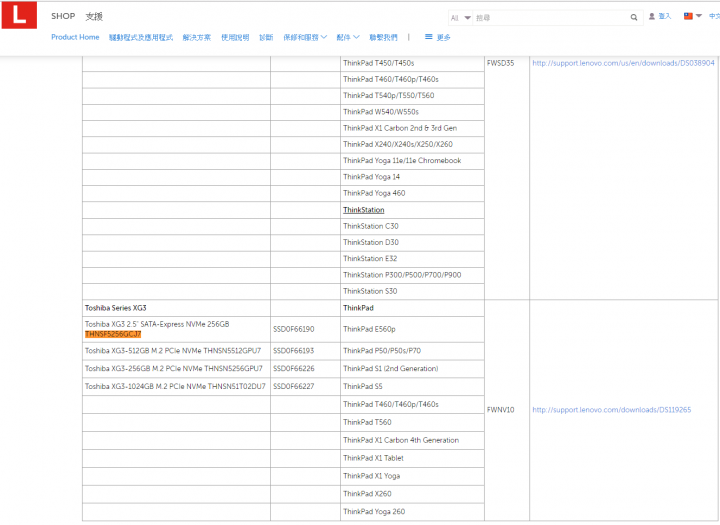Click the user login icon

[652, 16]
